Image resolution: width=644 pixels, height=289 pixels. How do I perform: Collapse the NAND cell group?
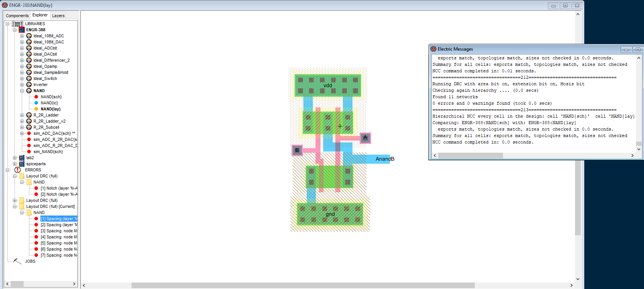(x=22, y=91)
